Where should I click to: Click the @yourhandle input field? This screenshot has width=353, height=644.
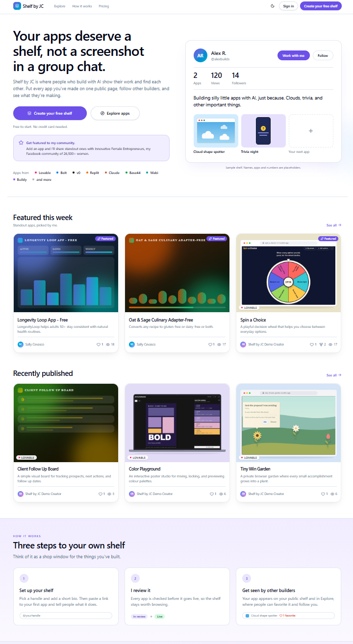coord(66,616)
